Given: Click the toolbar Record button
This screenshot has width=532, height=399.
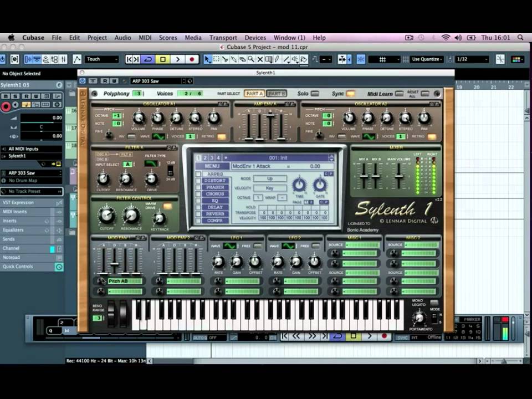Looking at the screenshot, I should [x=192, y=59].
